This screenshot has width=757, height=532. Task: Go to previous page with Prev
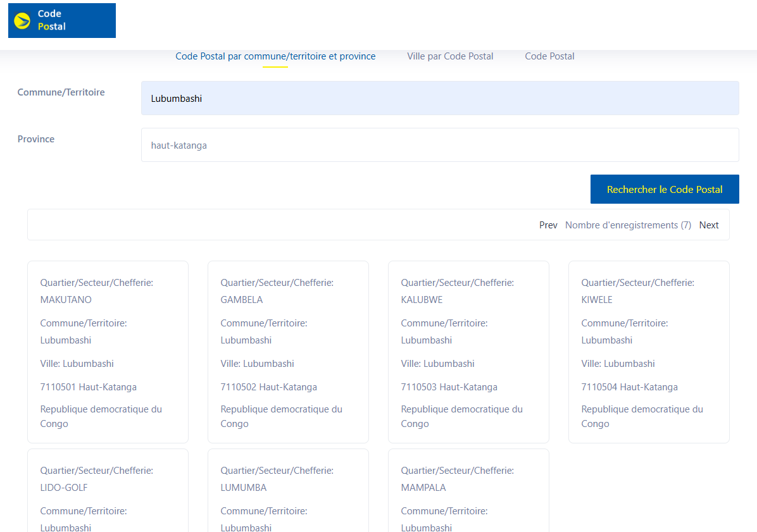pos(548,225)
